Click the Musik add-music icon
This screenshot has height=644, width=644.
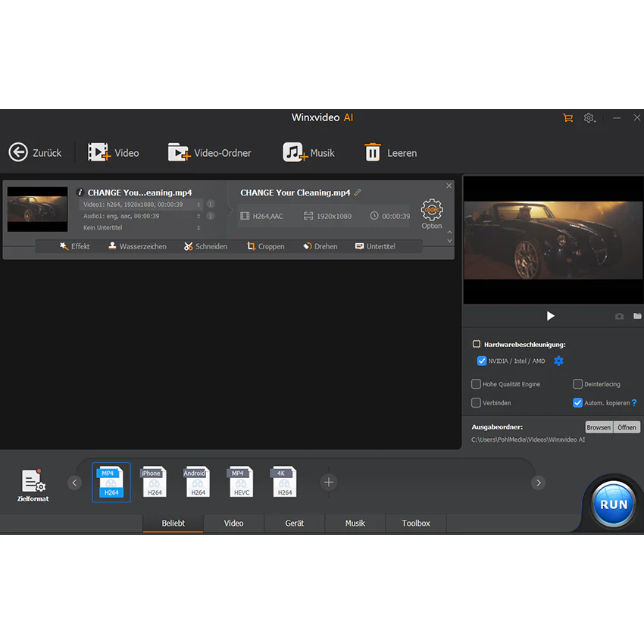[295, 152]
